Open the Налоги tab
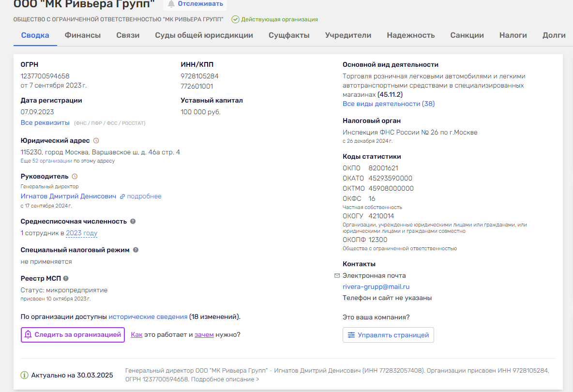 [513, 35]
